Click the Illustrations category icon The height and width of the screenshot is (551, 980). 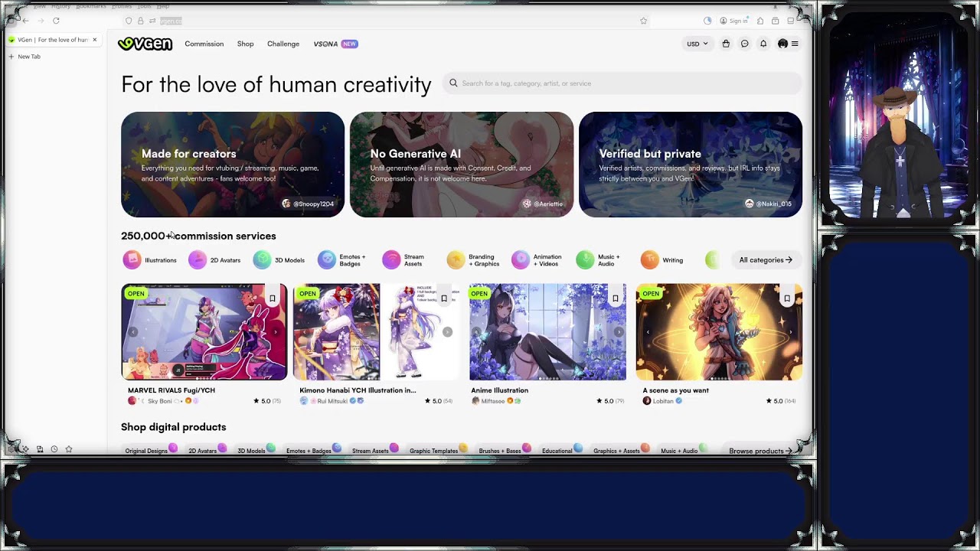[x=132, y=260]
